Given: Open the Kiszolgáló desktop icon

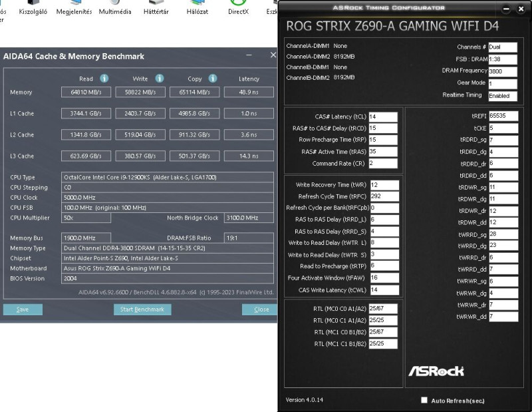Looking at the screenshot, I should (x=33, y=7).
